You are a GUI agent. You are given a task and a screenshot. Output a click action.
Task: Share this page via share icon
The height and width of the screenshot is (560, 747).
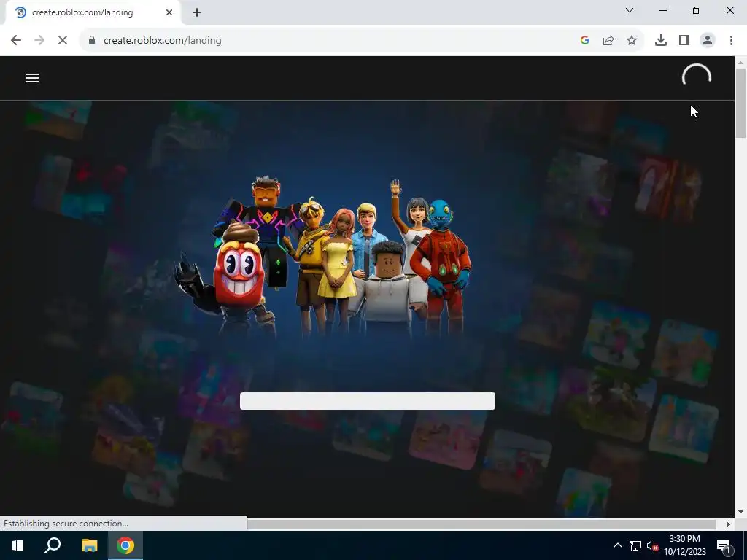(x=608, y=41)
